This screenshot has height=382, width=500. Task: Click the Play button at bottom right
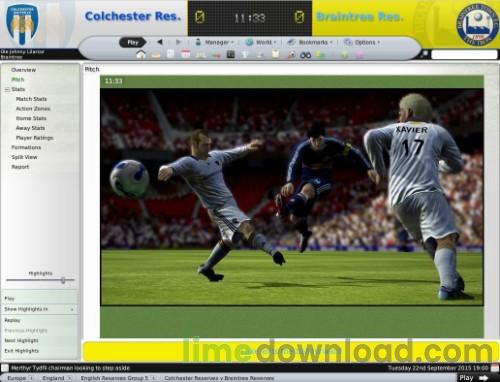473,378
